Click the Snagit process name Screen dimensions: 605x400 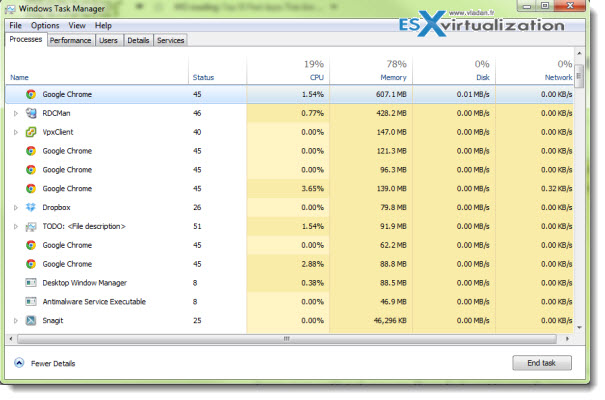pos(53,321)
